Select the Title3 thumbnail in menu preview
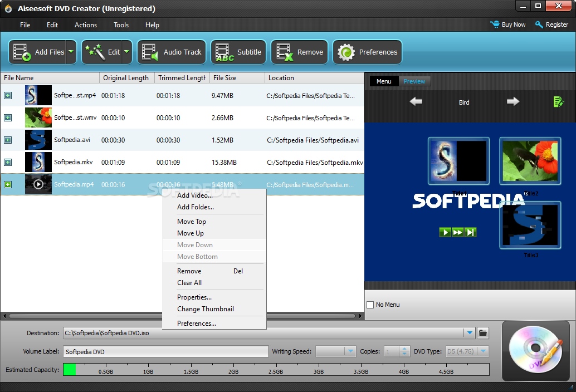Image resolution: width=576 pixels, height=392 pixels. pos(530,225)
